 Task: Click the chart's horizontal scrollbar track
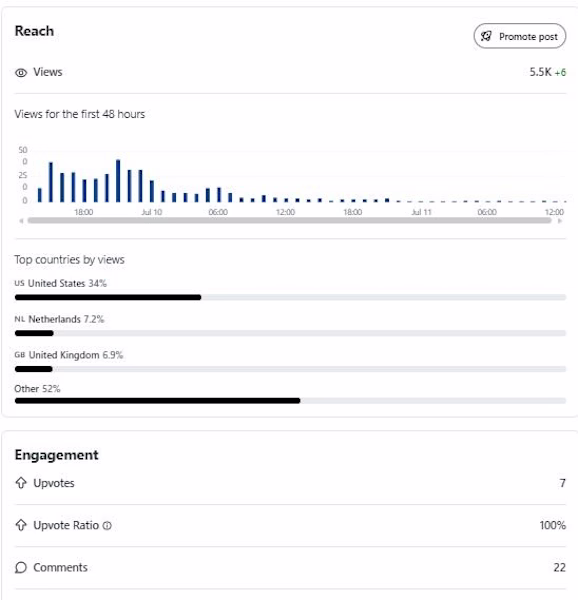coord(290,221)
